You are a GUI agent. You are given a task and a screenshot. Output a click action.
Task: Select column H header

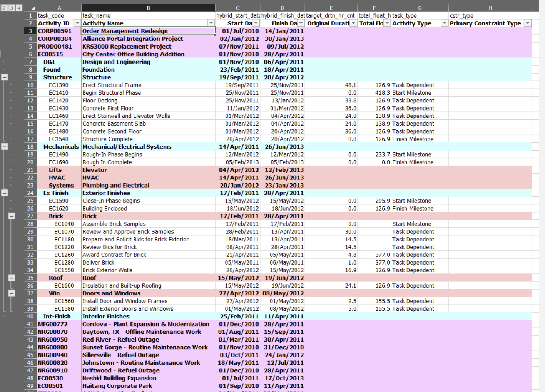490,8
